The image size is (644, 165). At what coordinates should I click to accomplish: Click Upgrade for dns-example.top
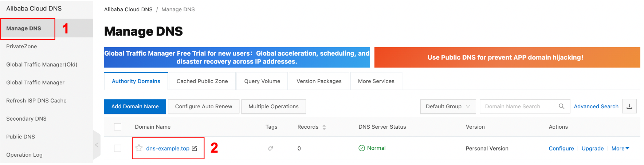click(x=592, y=148)
